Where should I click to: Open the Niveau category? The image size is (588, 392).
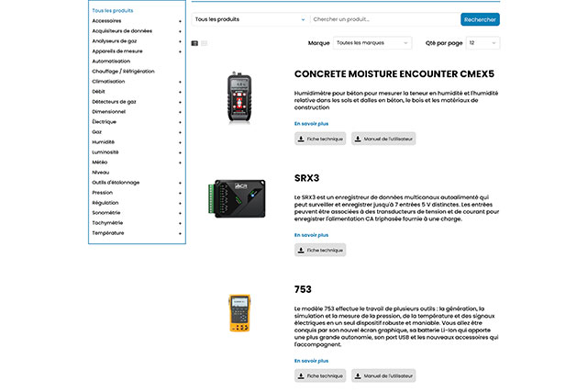pyautogui.click(x=101, y=173)
